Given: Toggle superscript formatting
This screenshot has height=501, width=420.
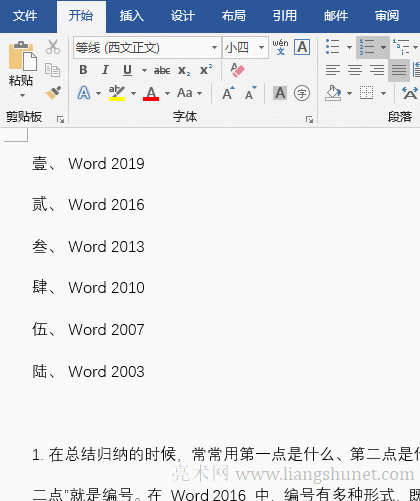Looking at the screenshot, I should (x=206, y=70).
